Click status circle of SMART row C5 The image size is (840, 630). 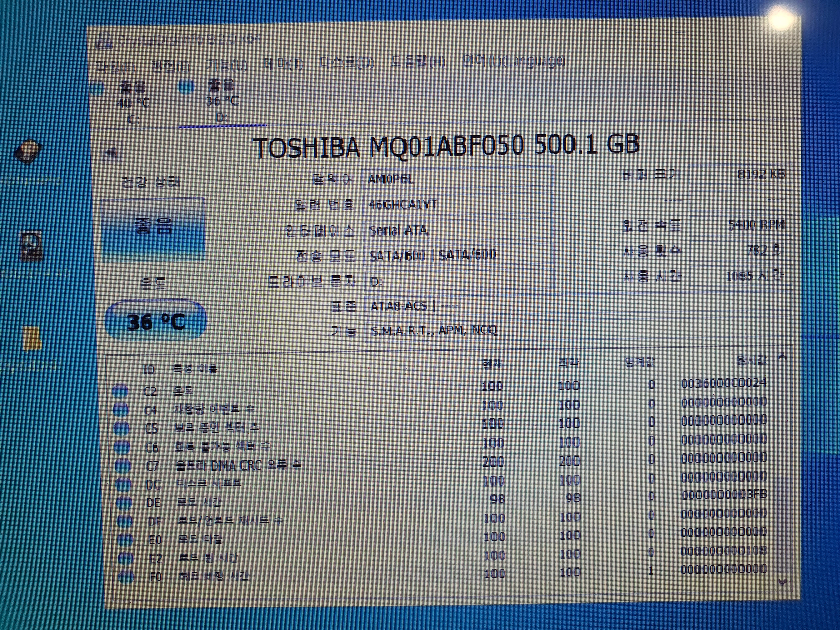(121, 428)
